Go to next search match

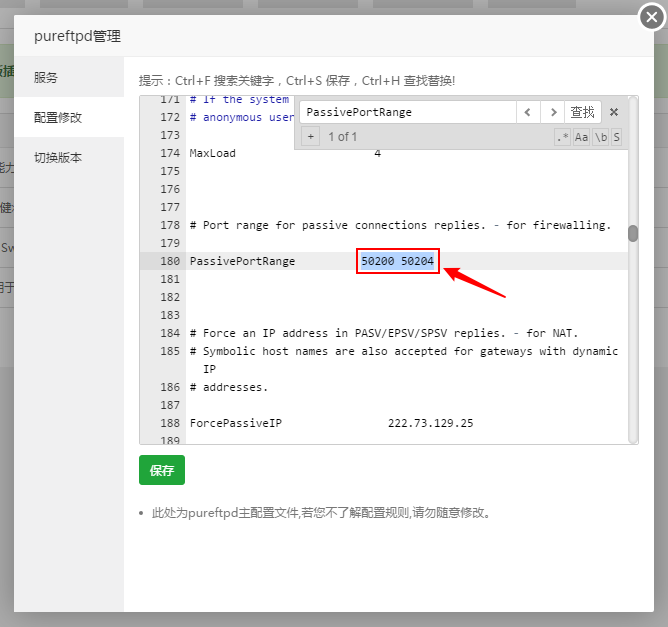click(x=553, y=112)
